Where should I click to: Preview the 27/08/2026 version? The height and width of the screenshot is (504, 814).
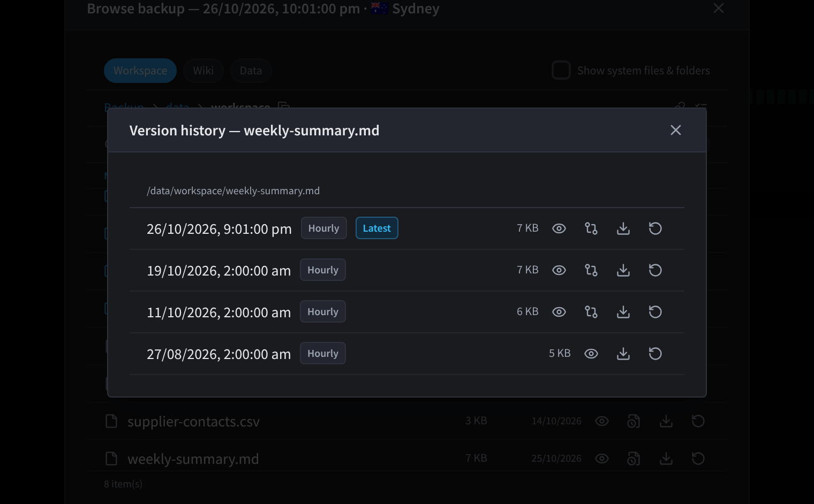click(591, 354)
